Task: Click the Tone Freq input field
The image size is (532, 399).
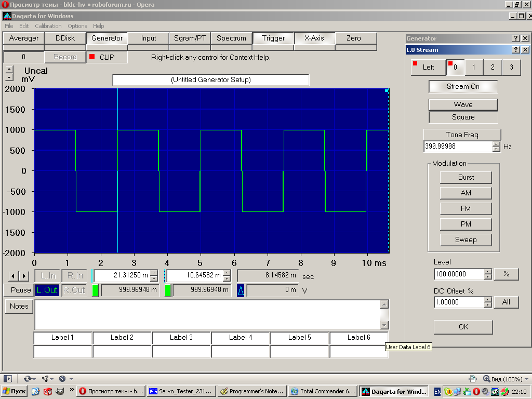Action: pos(457,147)
